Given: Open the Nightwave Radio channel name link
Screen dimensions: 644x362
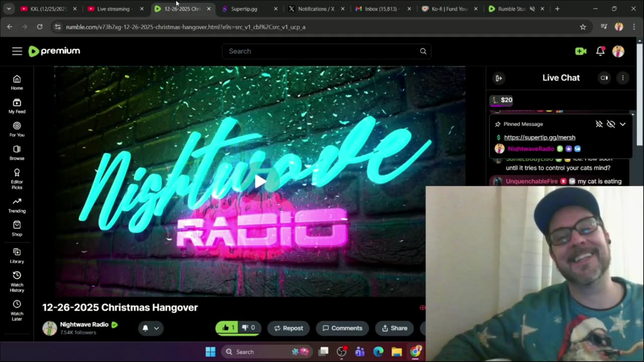Looking at the screenshot, I should (84, 324).
